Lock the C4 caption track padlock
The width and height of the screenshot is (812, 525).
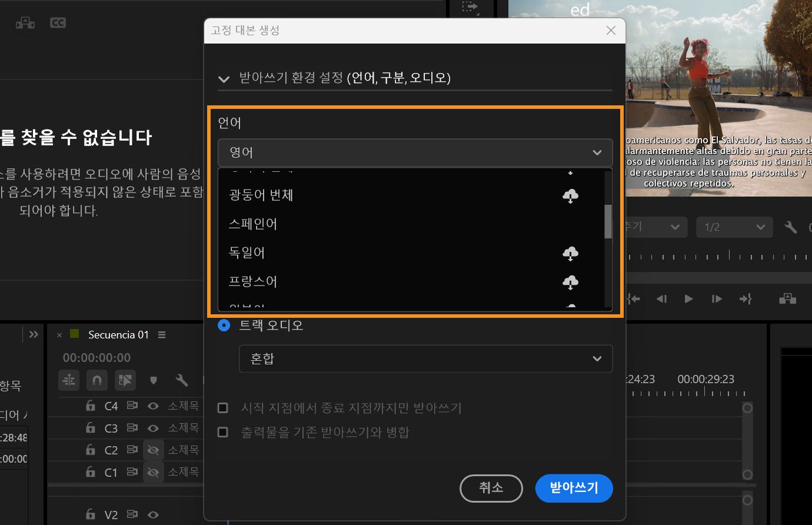tap(90, 406)
